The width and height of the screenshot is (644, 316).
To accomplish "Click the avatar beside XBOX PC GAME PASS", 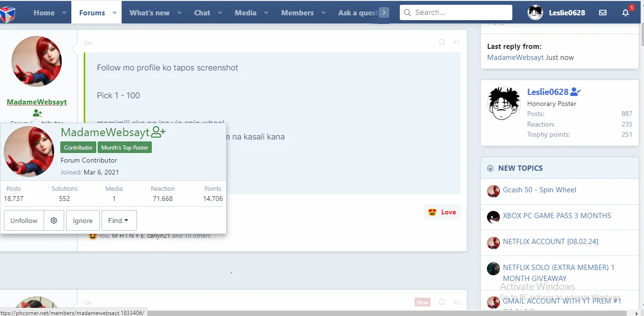I will coord(493,217).
